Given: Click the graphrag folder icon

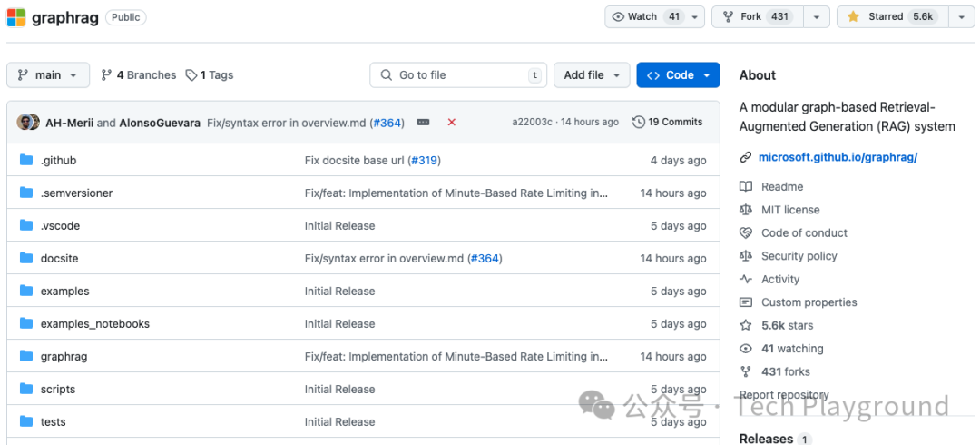Looking at the screenshot, I should 25,356.
